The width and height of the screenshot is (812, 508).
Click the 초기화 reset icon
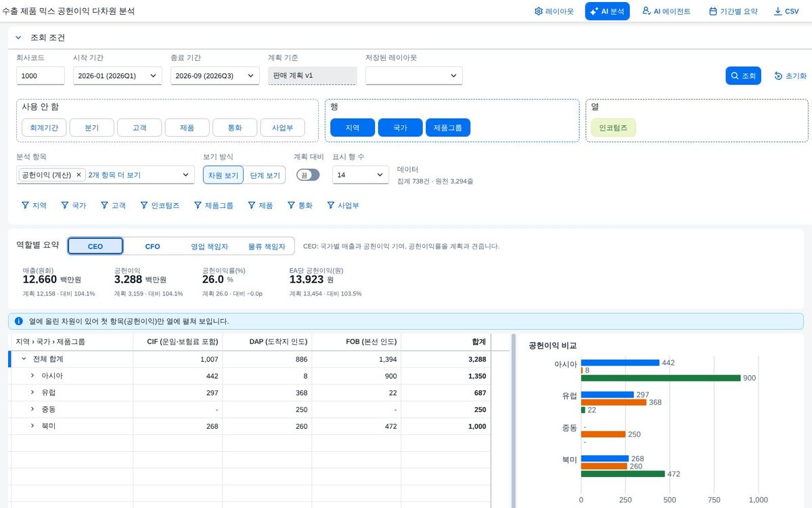pos(778,76)
